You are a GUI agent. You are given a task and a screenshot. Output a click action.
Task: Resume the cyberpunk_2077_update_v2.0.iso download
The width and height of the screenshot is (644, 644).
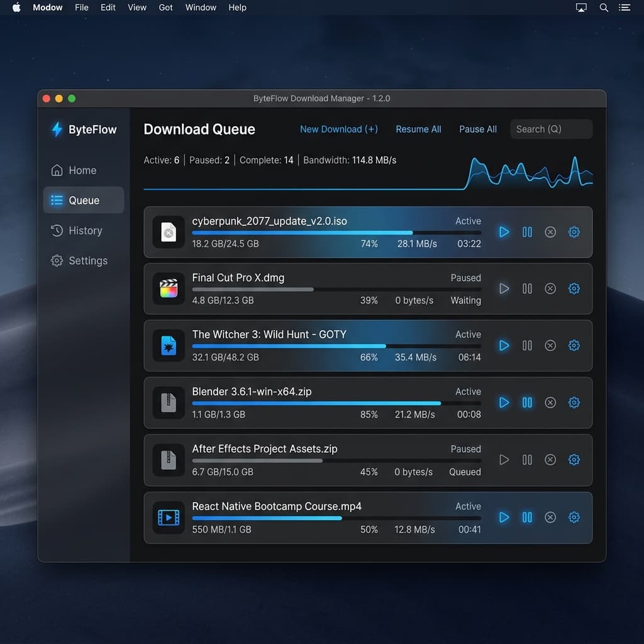(x=504, y=232)
